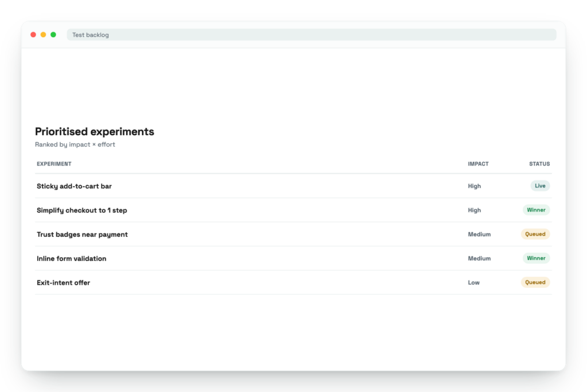Viewport: 587px width, 392px height.
Task: Open the "Sticky add-to-cart bar" experiment
Action: (x=74, y=186)
